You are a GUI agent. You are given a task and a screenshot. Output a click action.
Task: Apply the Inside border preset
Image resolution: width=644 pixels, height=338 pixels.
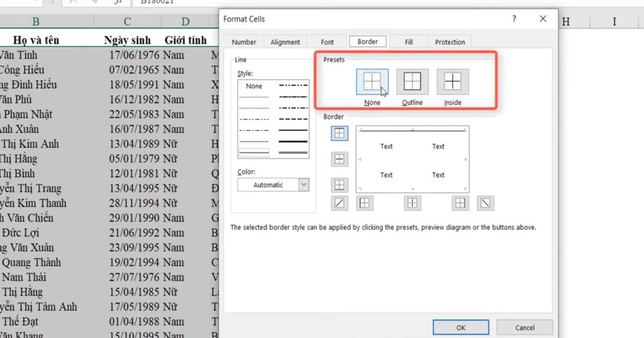tap(452, 81)
